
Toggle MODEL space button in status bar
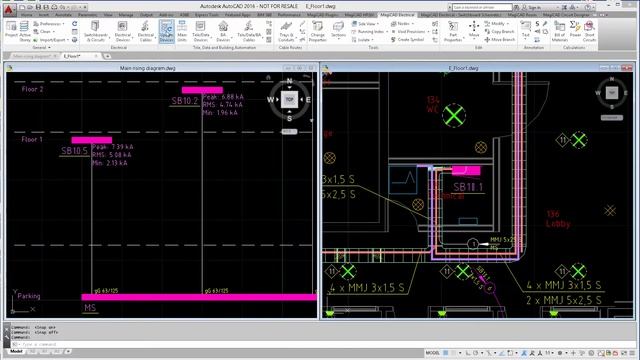(x=433, y=353)
